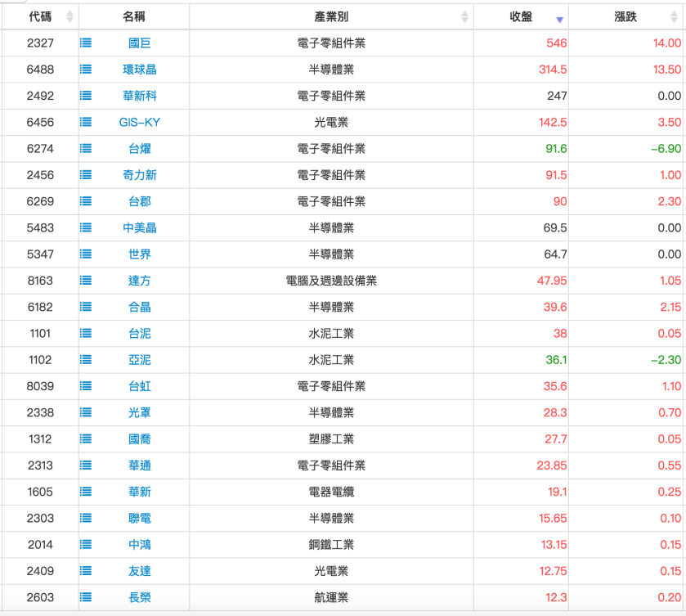The height and width of the screenshot is (616, 686).
Task: Open the 台郡 stock link
Action: point(140,201)
